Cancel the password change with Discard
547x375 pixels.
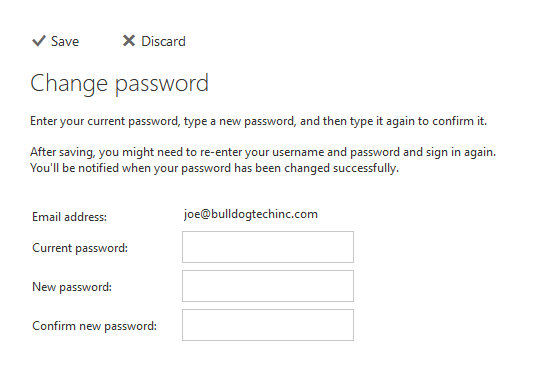154,41
